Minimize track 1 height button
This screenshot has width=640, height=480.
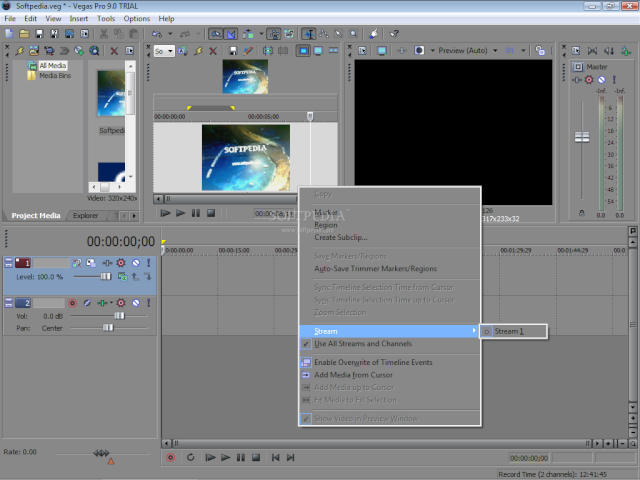tap(9, 262)
